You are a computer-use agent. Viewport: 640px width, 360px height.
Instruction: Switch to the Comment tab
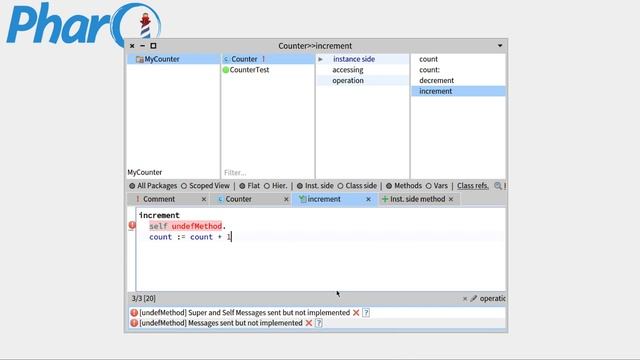168,199
